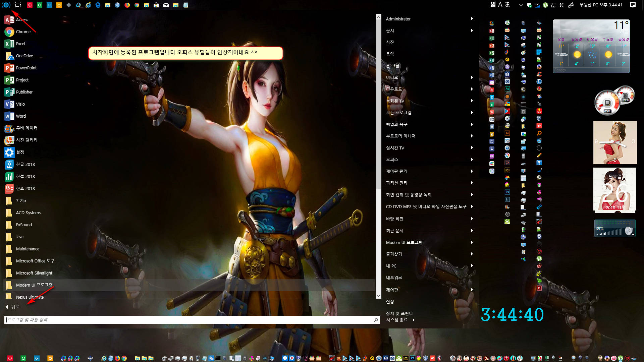
Task: Expand the 7-Zip folder
Action: (20, 201)
